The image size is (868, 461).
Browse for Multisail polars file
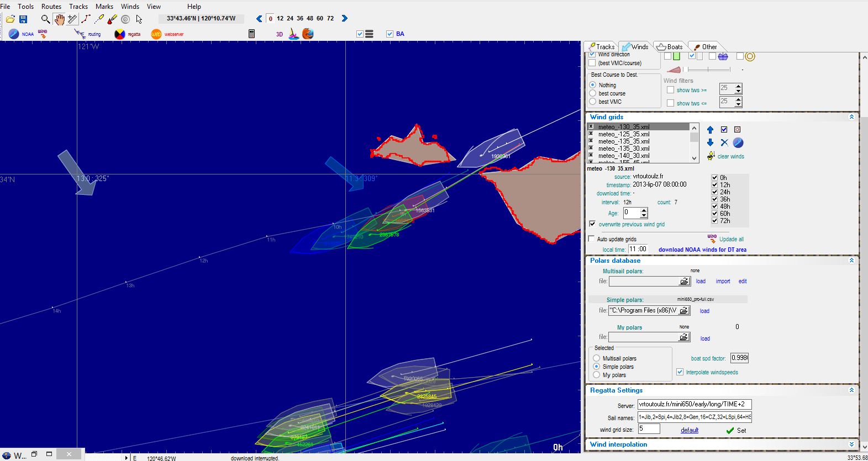tap(684, 282)
